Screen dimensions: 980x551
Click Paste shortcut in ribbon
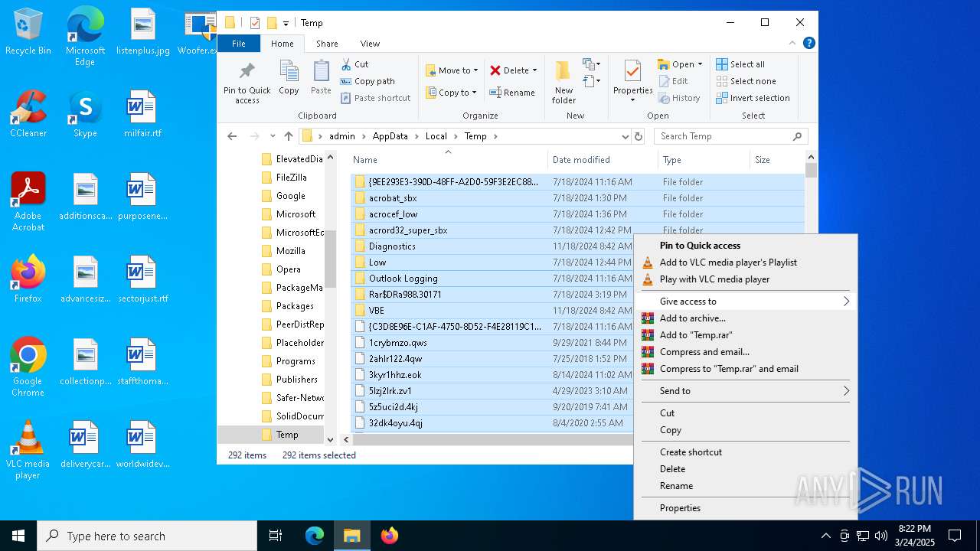375,98
